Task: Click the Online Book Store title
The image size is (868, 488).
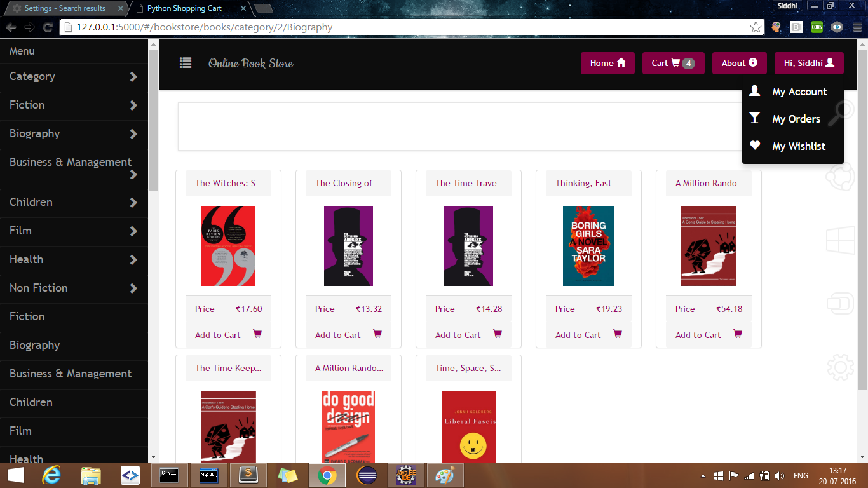Action: 251,63
